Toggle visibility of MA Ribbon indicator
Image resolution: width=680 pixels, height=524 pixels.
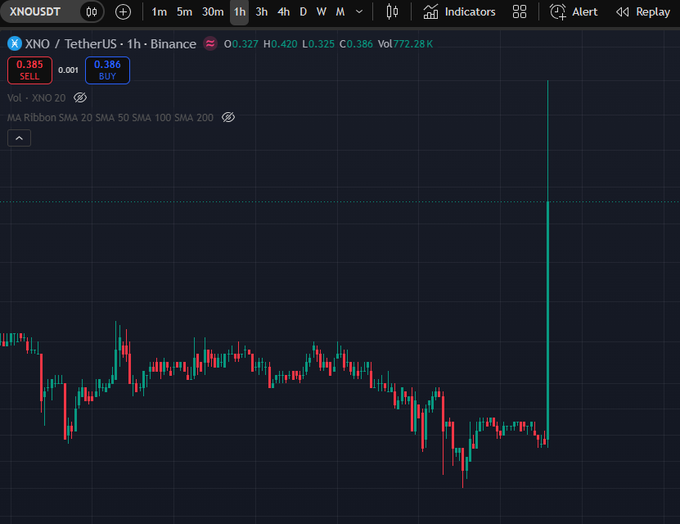coord(228,117)
